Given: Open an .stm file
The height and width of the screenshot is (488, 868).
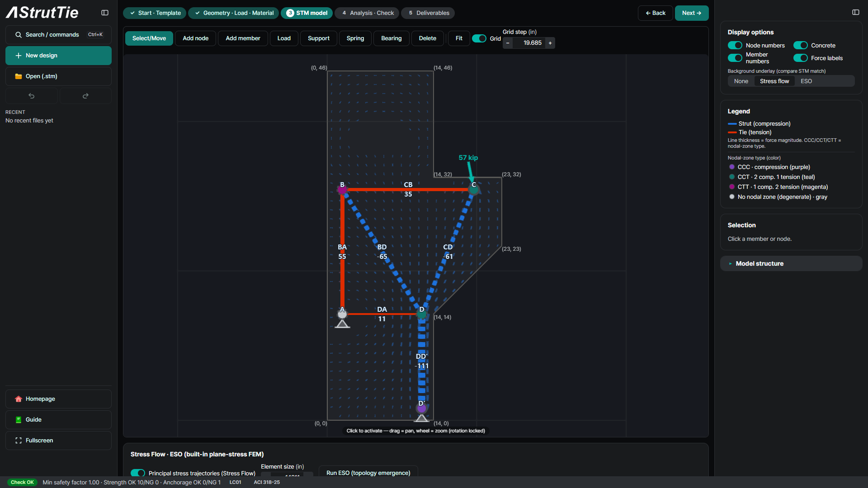Looking at the screenshot, I should [58, 76].
